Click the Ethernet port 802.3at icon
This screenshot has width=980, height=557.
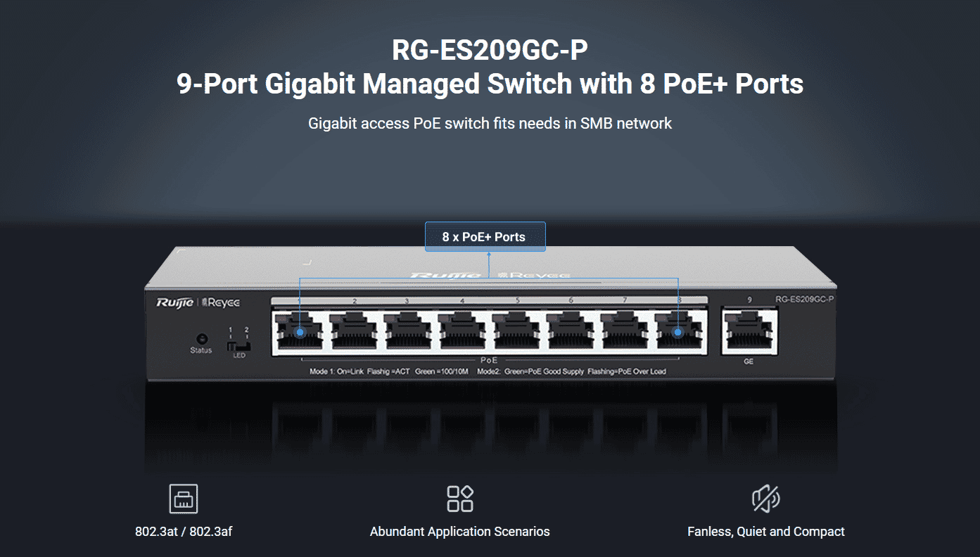click(x=184, y=499)
